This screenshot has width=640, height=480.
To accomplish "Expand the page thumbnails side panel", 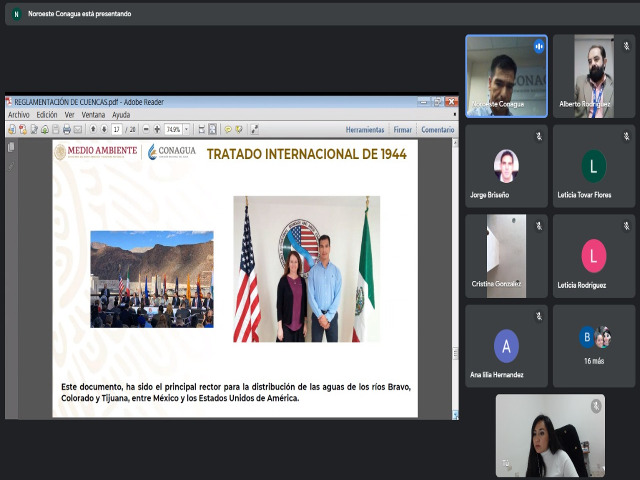I will coord(11,147).
